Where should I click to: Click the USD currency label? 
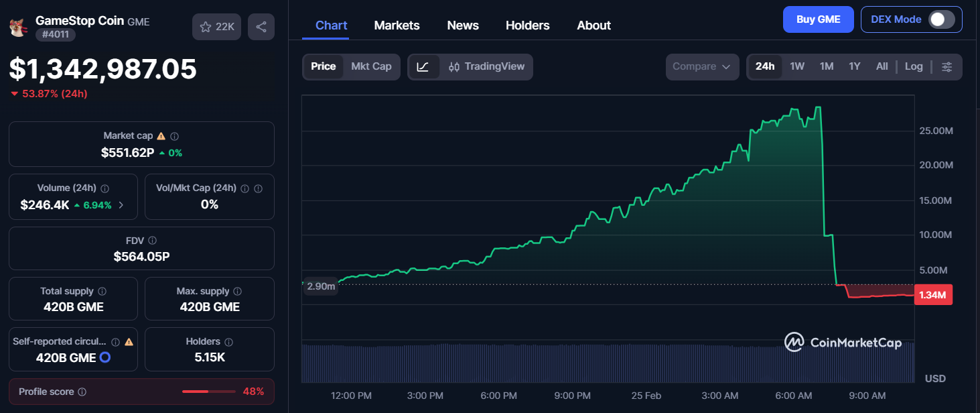pyautogui.click(x=935, y=379)
